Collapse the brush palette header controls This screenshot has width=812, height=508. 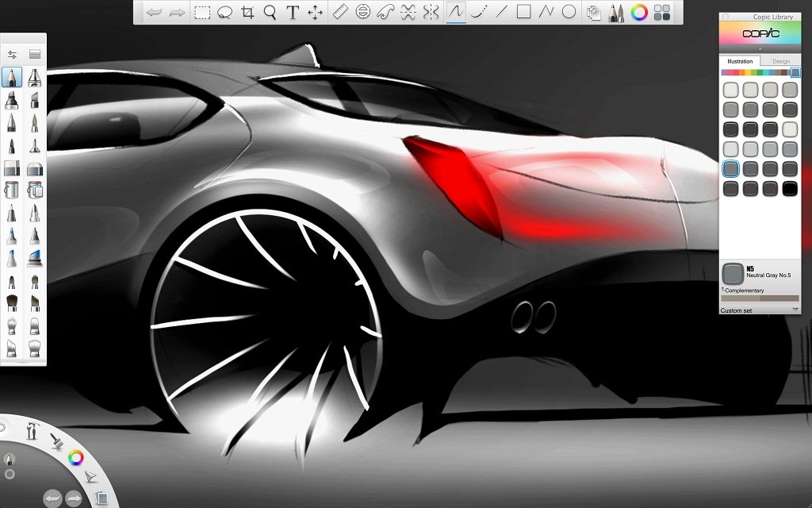pos(33,53)
